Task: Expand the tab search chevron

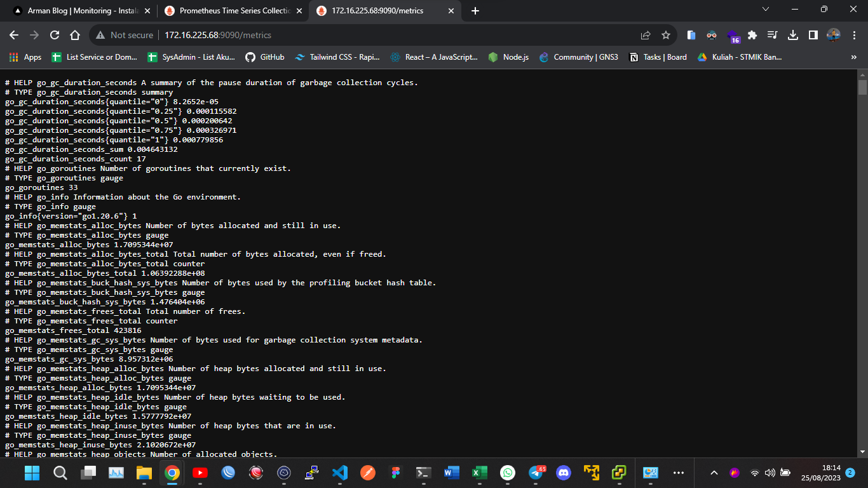Action: coord(765,10)
